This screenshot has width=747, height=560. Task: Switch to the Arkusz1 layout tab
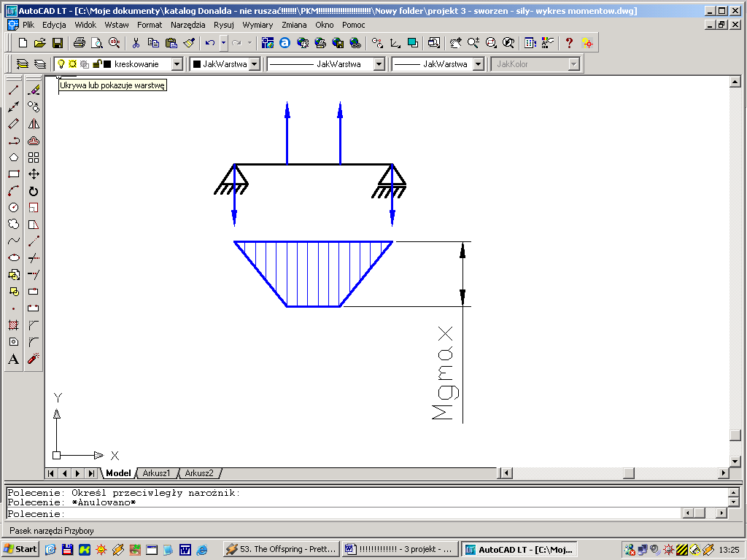(x=156, y=473)
